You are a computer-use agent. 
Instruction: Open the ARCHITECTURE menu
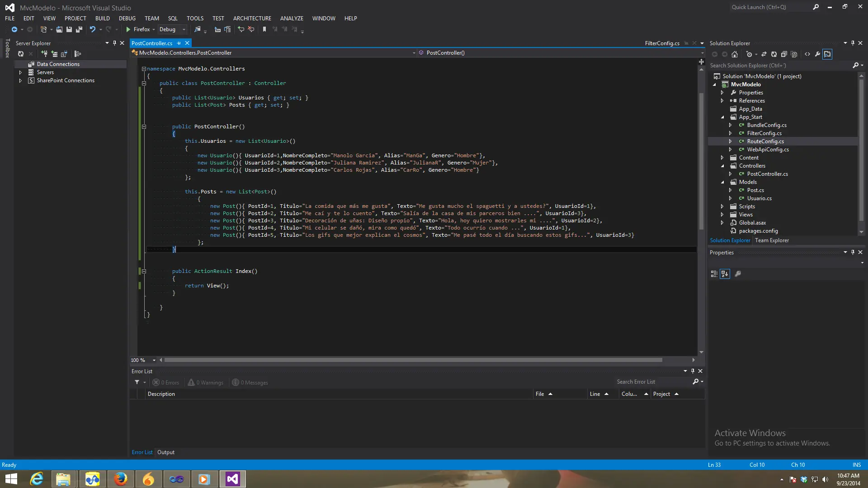click(x=252, y=19)
